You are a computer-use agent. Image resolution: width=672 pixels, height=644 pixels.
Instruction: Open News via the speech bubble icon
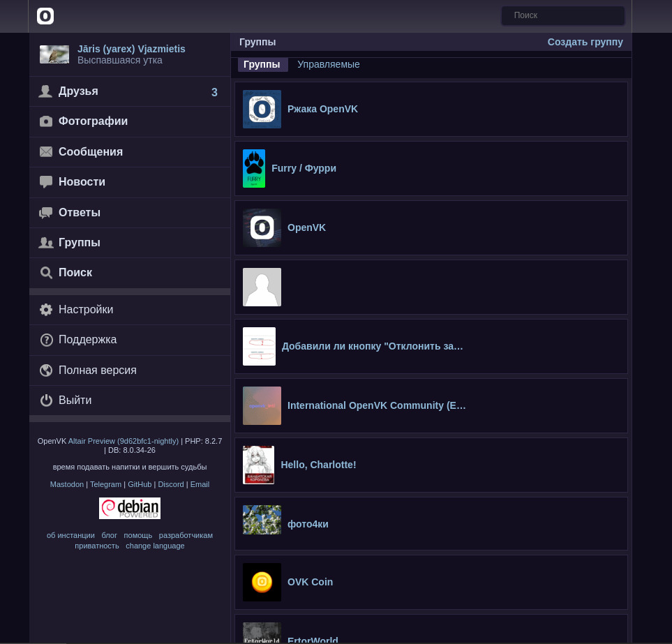[x=46, y=182]
